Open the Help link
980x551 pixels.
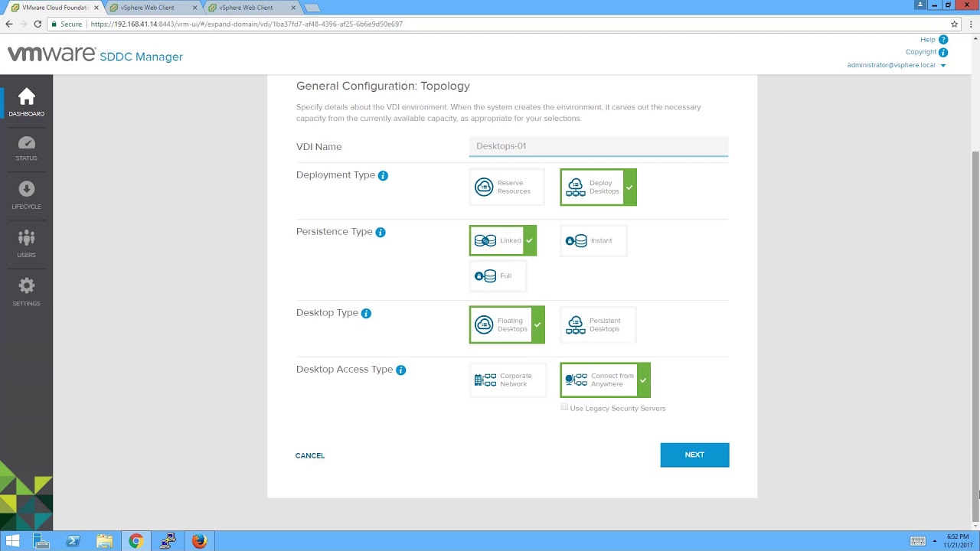point(928,40)
